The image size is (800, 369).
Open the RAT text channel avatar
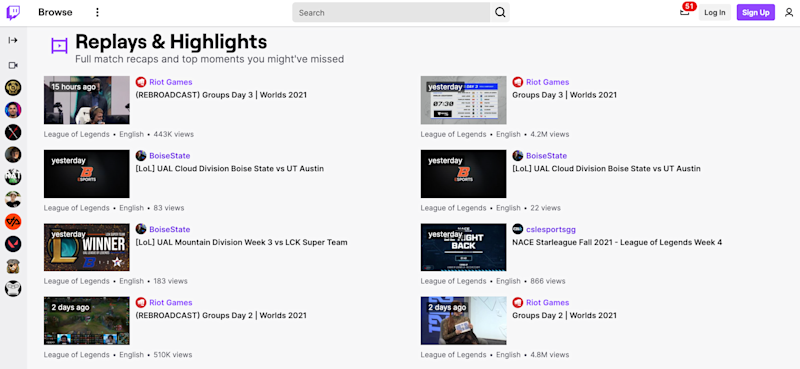point(13,177)
